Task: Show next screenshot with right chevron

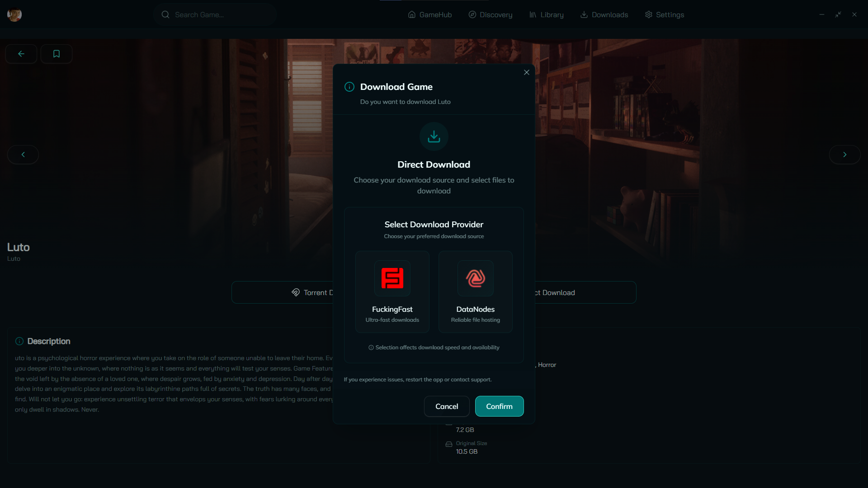Action: (844, 155)
